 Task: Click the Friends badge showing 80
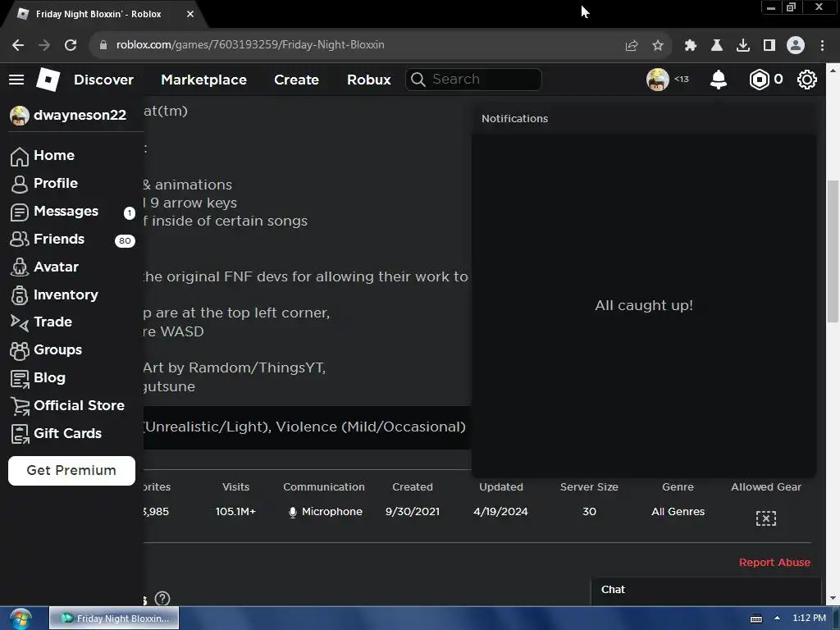pyautogui.click(x=125, y=240)
